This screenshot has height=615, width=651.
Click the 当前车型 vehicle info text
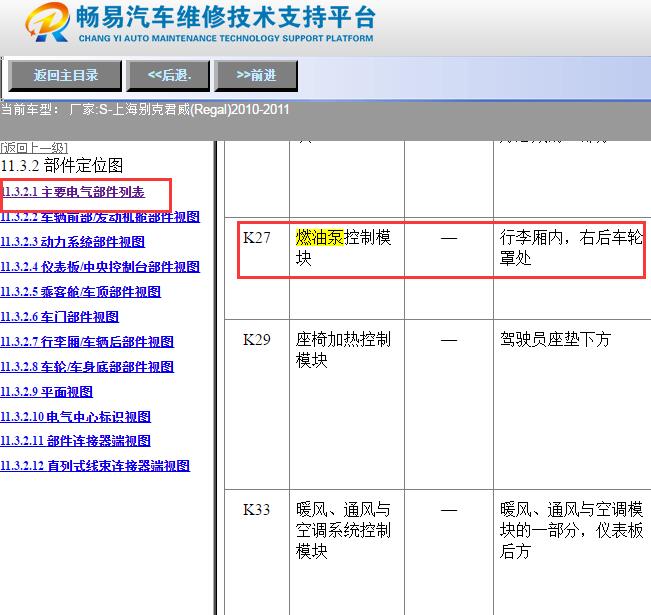(x=145, y=110)
